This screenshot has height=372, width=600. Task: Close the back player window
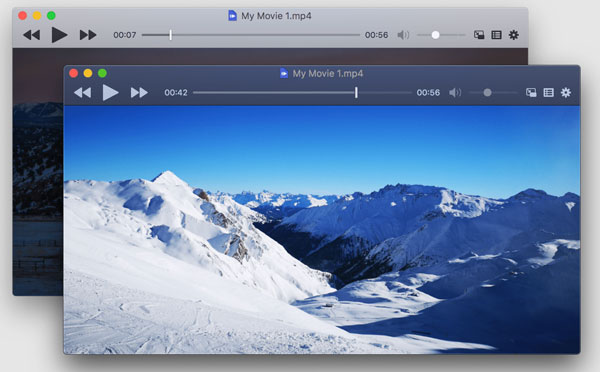(23, 16)
